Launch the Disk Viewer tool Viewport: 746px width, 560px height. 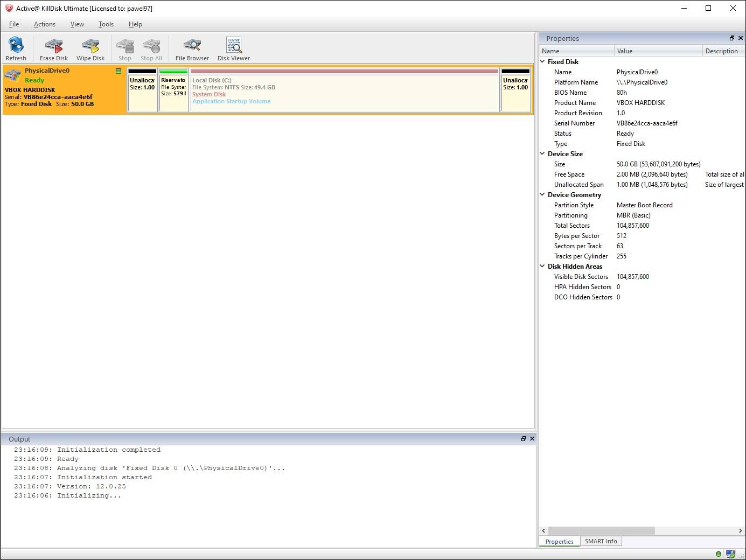(x=233, y=46)
